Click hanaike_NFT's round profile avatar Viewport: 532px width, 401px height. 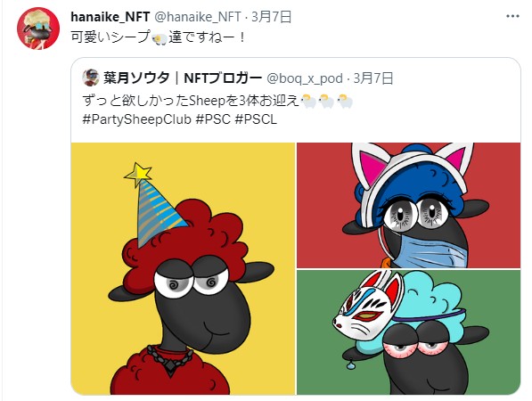[x=38, y=29]
